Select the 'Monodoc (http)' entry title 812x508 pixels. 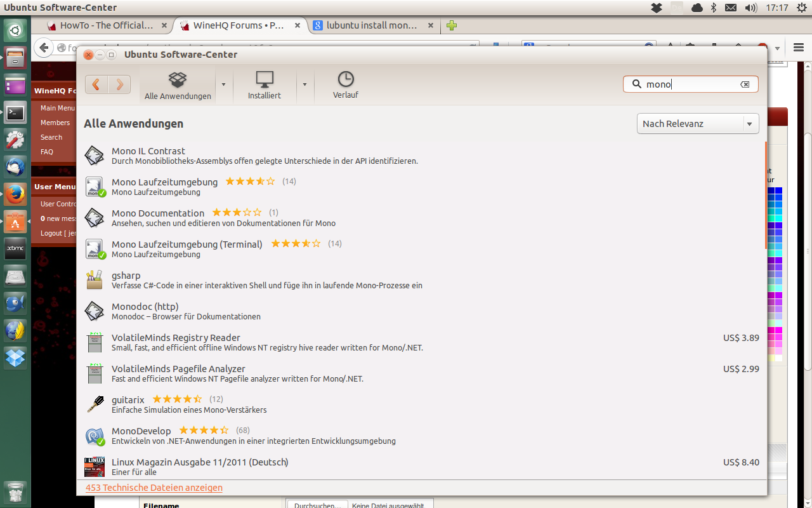tap(145, 307)
